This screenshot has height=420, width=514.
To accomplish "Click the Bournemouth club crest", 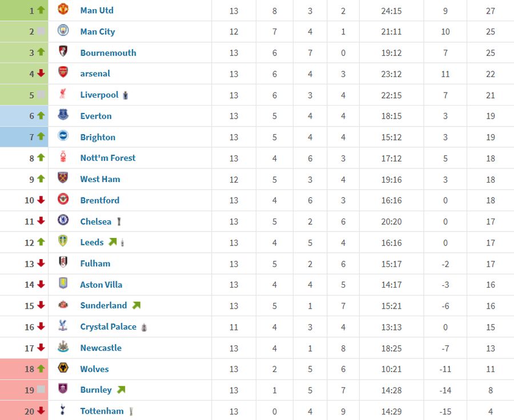I will (x=63, y=52).
